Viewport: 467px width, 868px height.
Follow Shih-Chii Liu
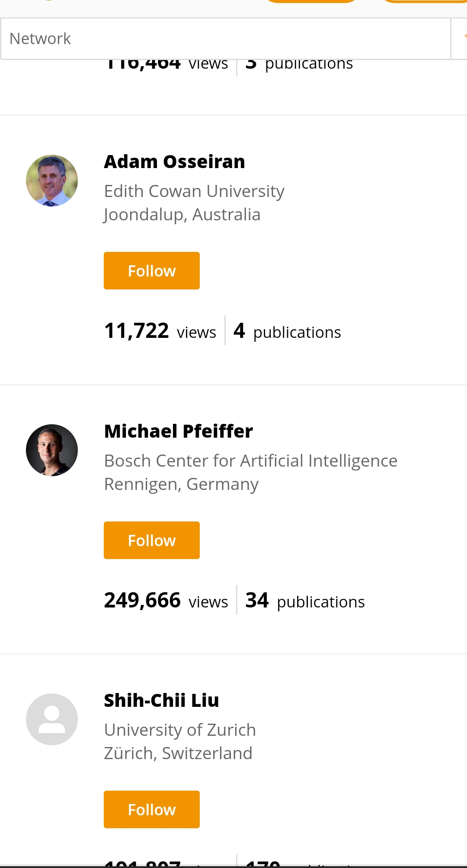[x=152, y=810]
